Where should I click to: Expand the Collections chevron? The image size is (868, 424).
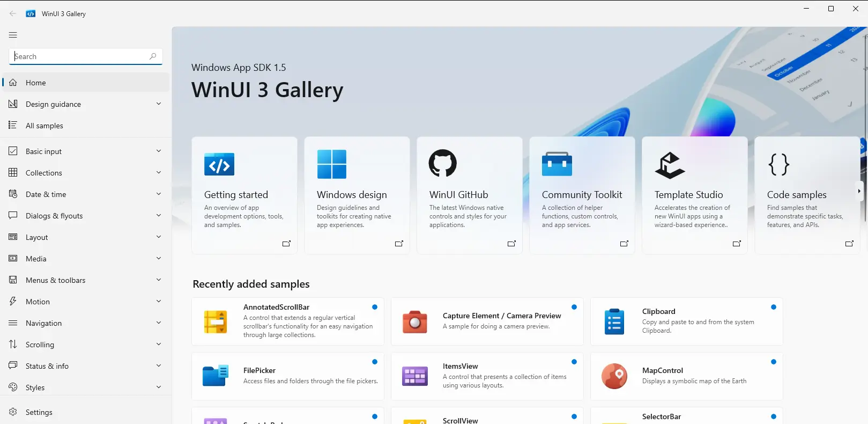[159, 172]
